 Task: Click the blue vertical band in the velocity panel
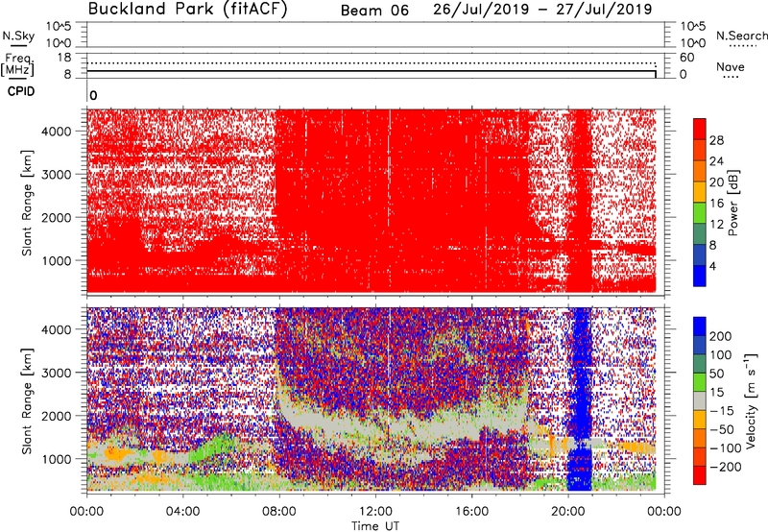click(x=580, y=399)
